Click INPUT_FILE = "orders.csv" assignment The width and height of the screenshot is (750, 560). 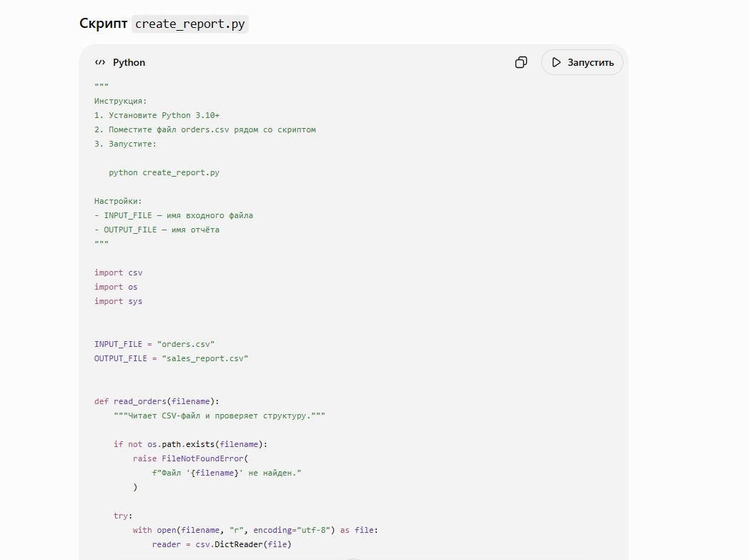(x=154, y=344)
